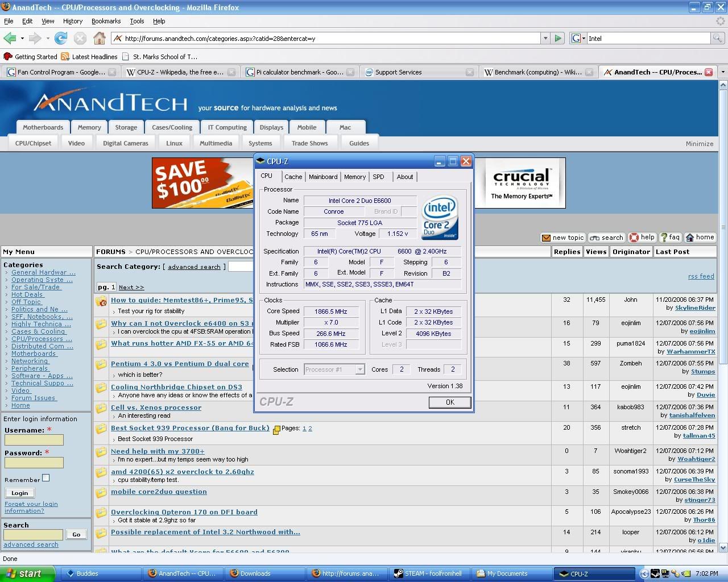
Task: Click the Stop loading icon
Action: (x=80, y=38)
